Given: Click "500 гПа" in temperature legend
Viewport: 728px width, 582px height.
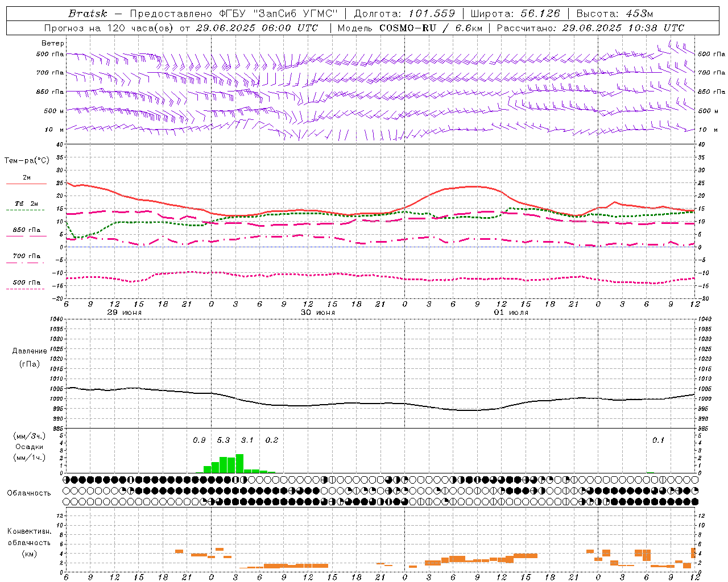Looking at the screenshot, I should (27, 282).
